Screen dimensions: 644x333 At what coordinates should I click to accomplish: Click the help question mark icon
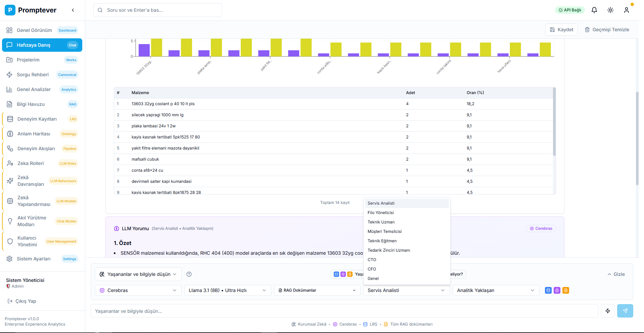[189, 274]
